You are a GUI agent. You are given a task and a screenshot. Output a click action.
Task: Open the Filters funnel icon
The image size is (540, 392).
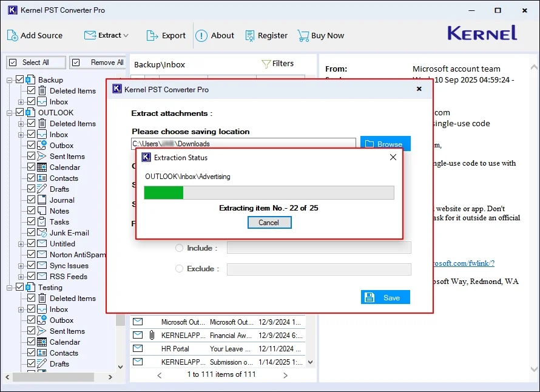tap(266, 64)
